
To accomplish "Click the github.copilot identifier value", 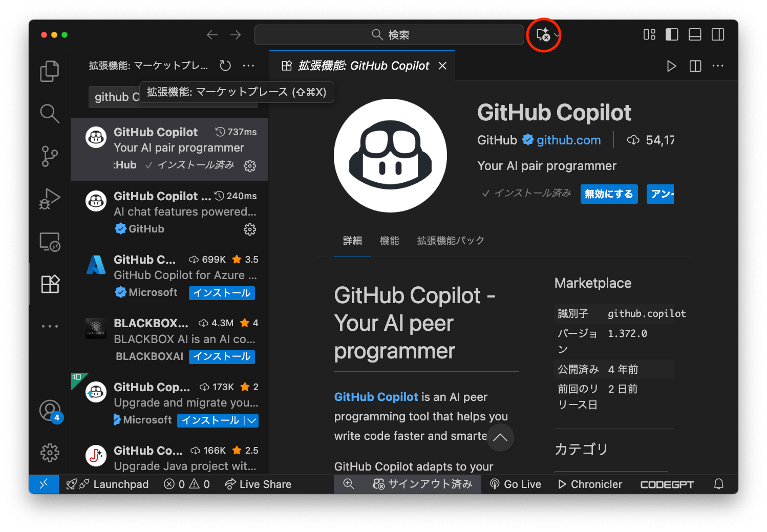I will pyautogui.click(x=647, y=313).
